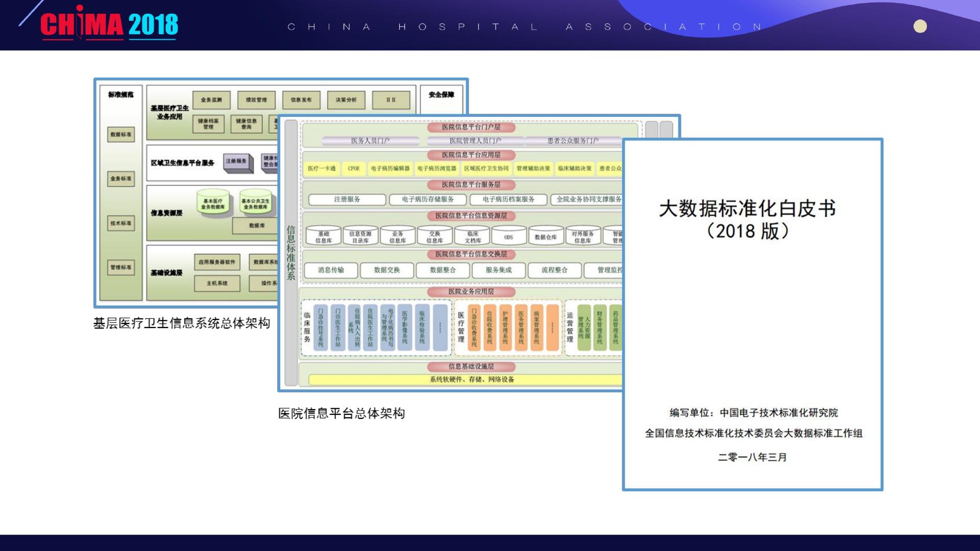Click the cream circle in the header
Screen dimensions: 980x551
[x=920, y=27]
